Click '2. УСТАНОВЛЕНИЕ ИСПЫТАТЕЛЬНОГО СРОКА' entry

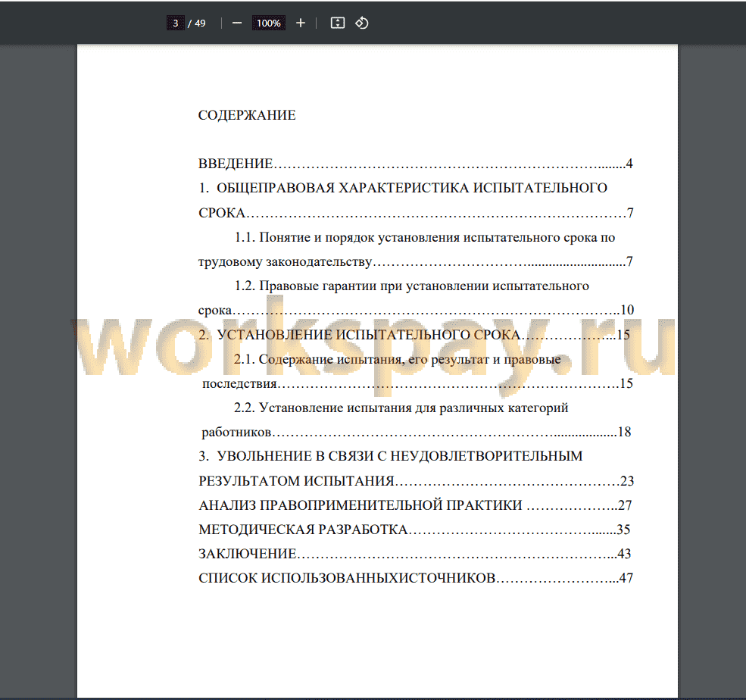click(x=414, y=335)
